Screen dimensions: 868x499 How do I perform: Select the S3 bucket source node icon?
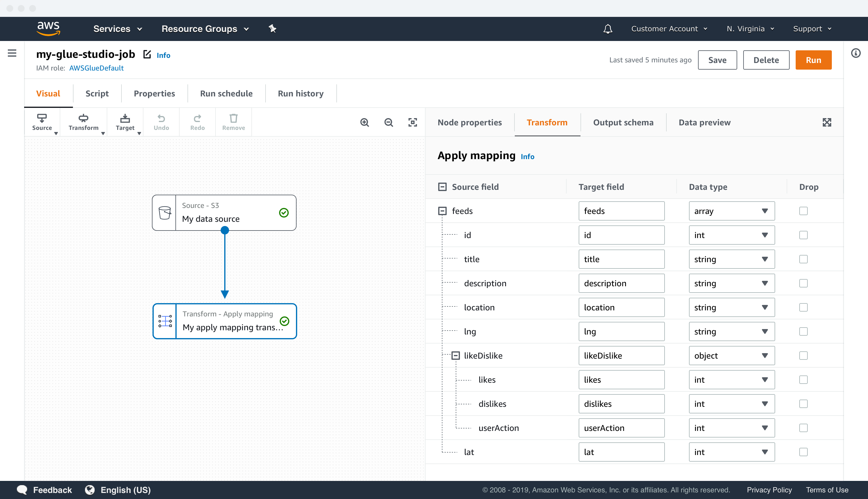pos(165,213)
